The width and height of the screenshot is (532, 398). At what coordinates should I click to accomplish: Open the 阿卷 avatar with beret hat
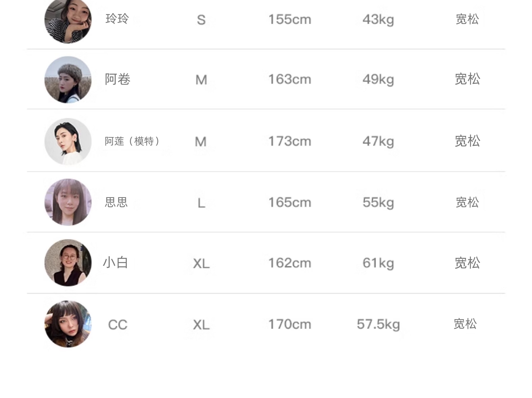68,79
